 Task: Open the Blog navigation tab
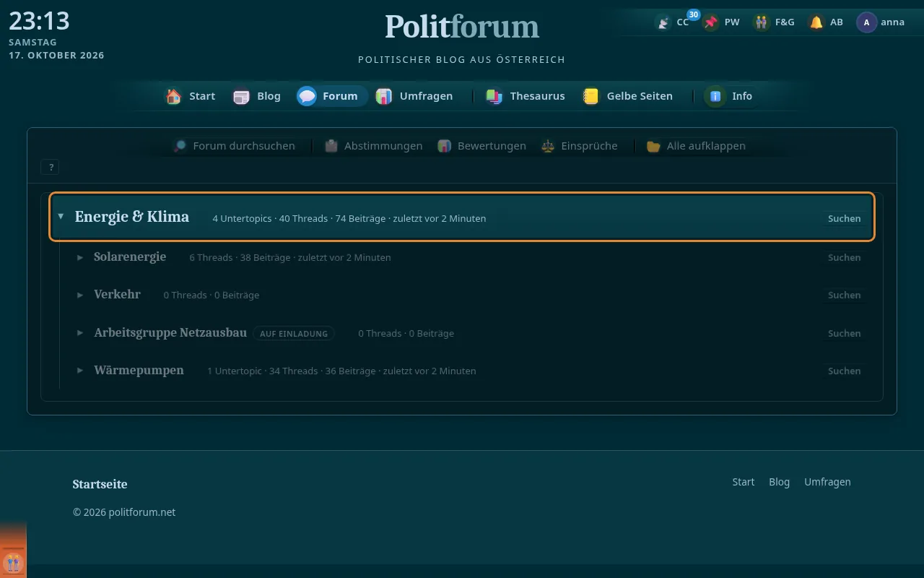click(257, 96)
